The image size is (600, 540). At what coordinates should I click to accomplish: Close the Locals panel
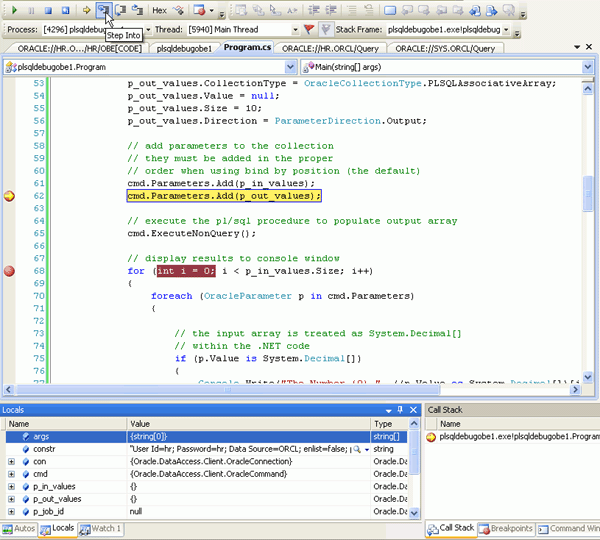coord(413,410)
